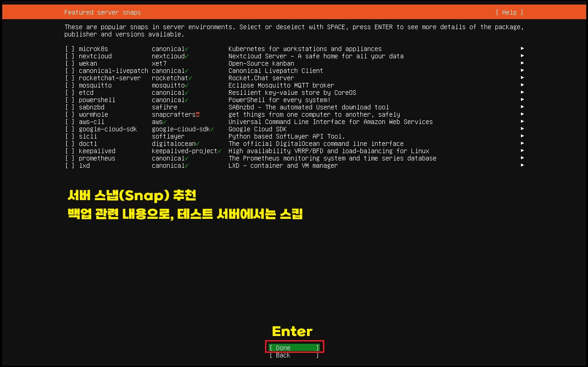The image size is (588, 367).
Task: Toggle the lxd snap checkbox
Action: [69, 165]
